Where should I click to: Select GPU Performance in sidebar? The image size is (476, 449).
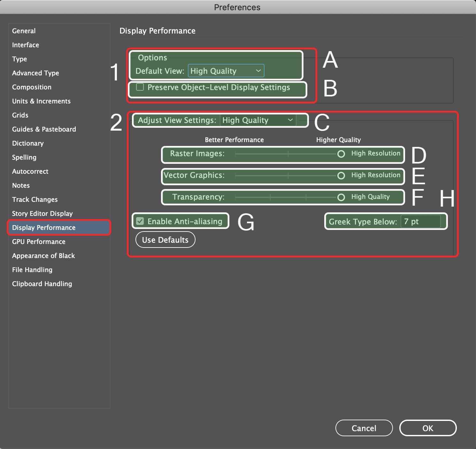pos(39,242)
